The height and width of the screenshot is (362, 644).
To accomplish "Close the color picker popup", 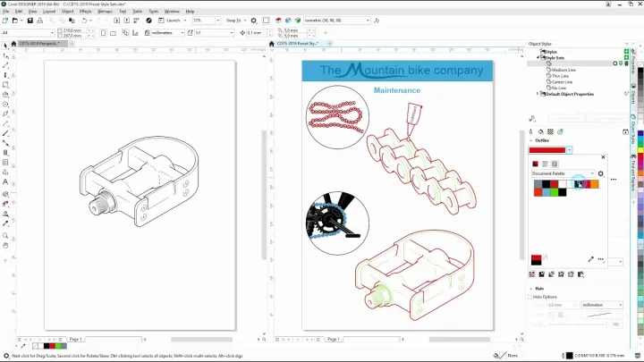I will point(603,156).
